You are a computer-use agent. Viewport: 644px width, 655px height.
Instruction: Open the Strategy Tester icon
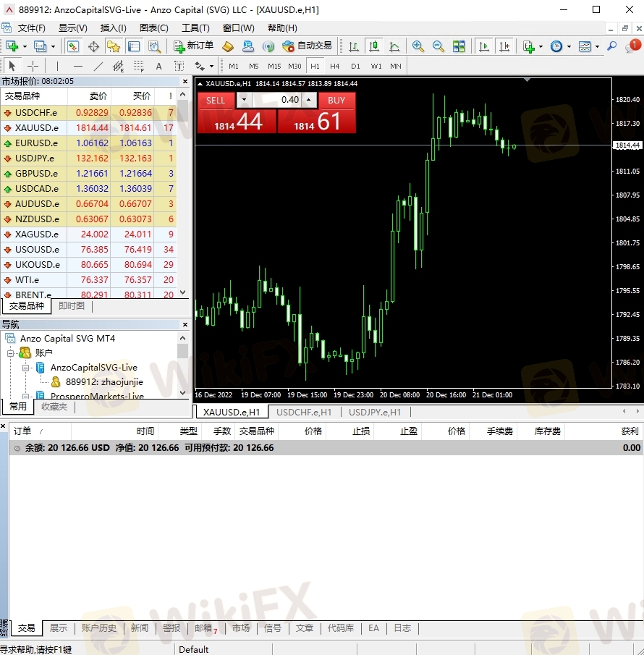(155, 46)
